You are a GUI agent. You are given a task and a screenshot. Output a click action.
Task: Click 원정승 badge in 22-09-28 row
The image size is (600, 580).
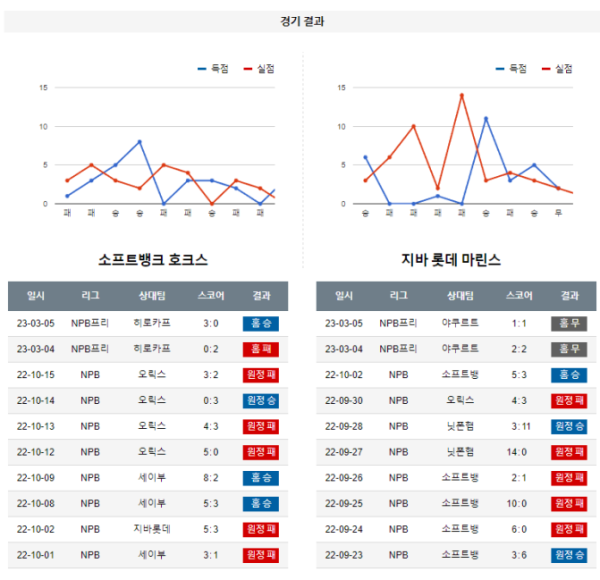569,426
